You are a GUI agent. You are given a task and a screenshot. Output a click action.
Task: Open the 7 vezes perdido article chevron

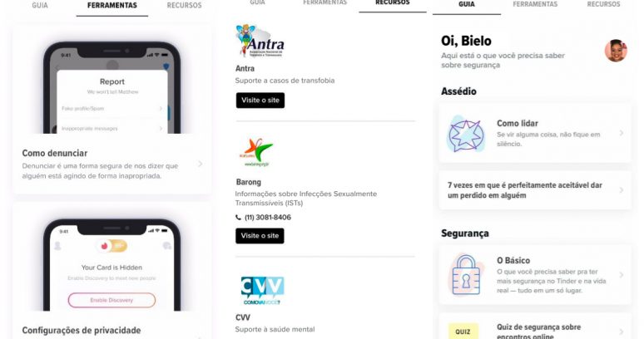coord(622,190)
